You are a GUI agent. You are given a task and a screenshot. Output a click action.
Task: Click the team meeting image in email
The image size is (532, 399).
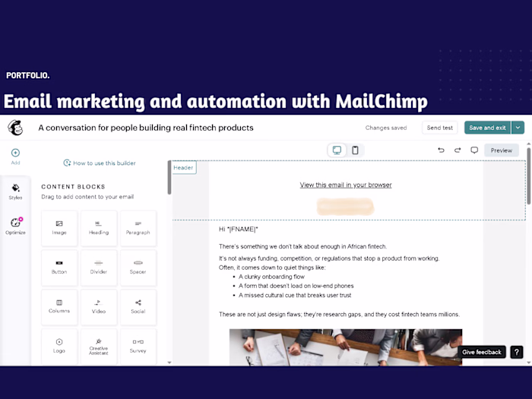pyautogui.click(x=346, y=347)
